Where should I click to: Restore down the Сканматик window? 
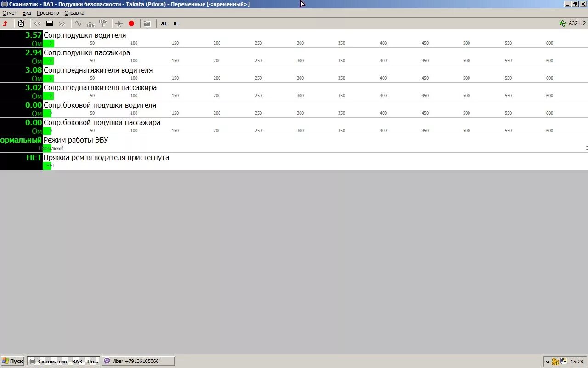pos(575,4)
